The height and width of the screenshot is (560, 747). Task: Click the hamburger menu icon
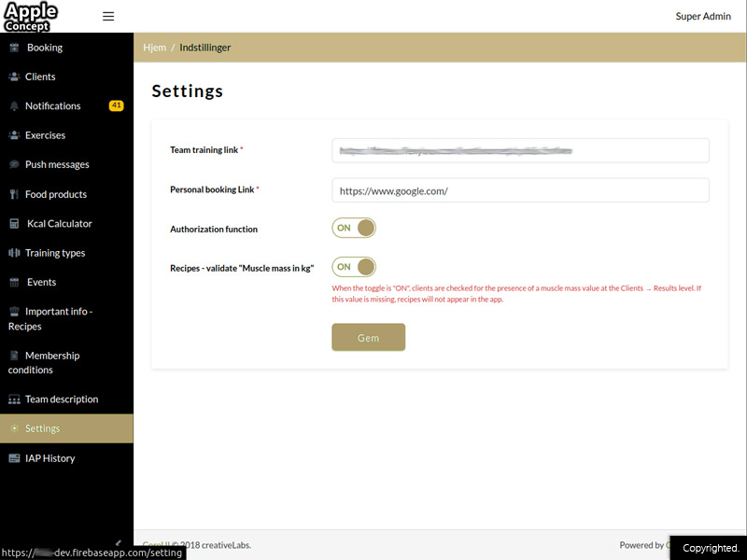[x=108, y=17]
